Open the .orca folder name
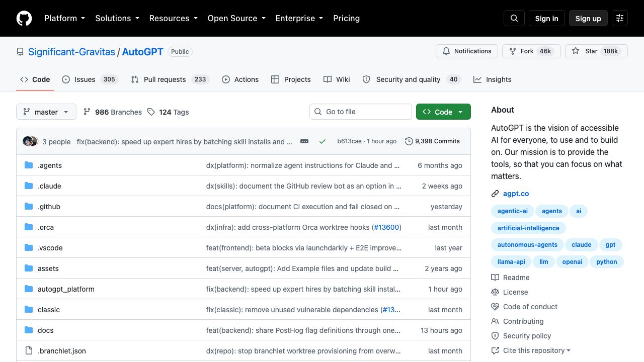This screenshot has height=362, width=644. click(x=46, y=227)
